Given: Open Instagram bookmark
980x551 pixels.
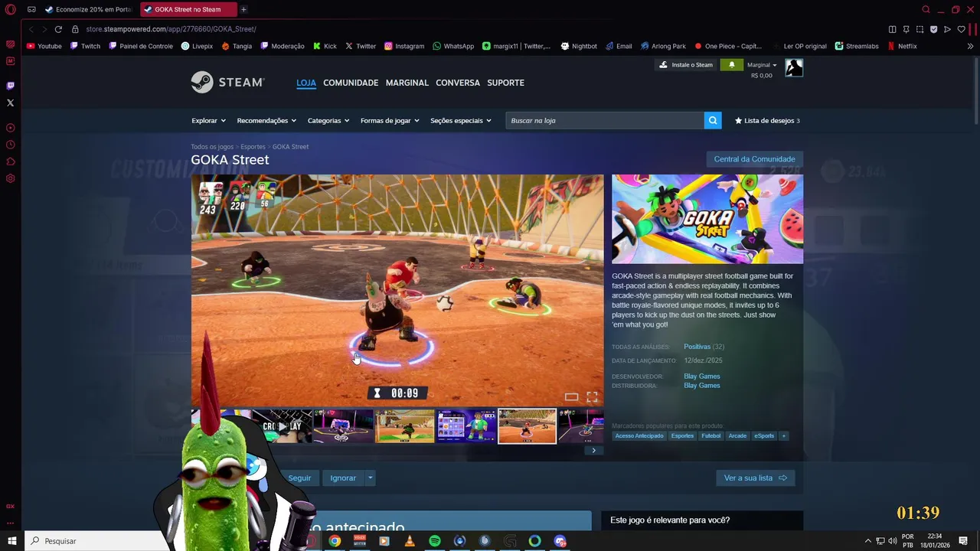Looking at the screenshot, I should (404, 46).
